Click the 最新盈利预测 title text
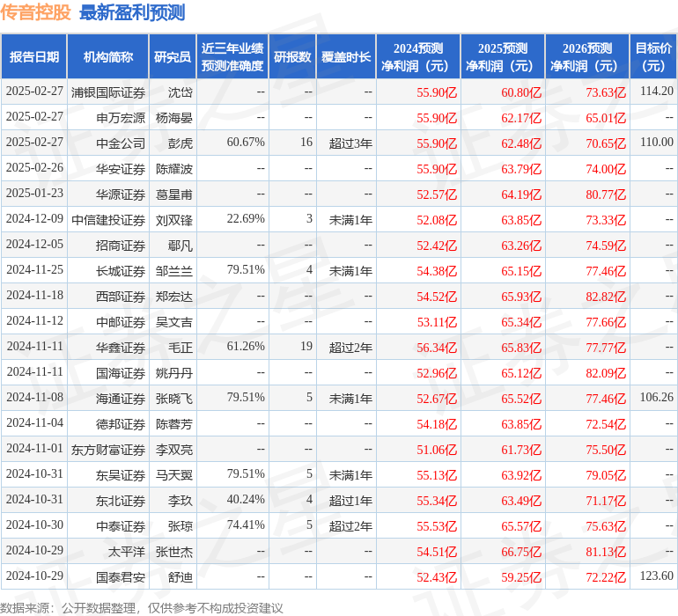The height and width of the screenshot is (616, 678). coord(132,12)
